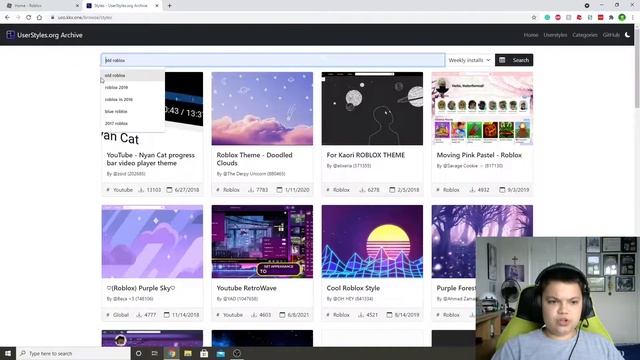Open For Kaori ROBLOX THEME thumbnail

372,109
